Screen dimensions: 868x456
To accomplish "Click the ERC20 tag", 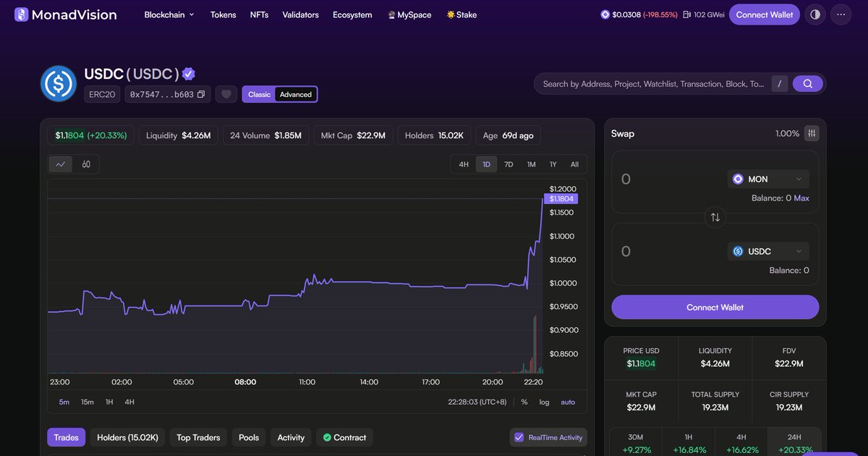I will point(102,94).
